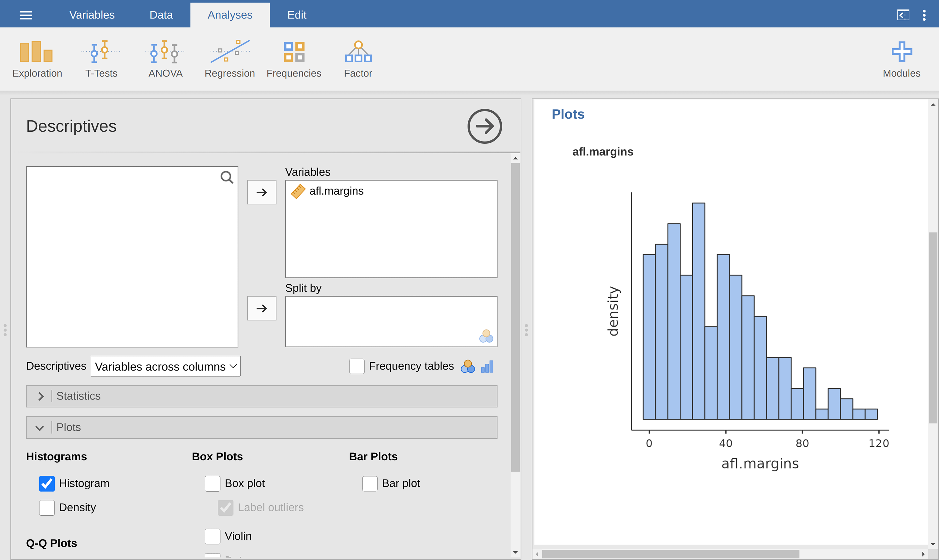Viewport: 939px width, 560px height.
Task: Expand the Statistics section
Action: (262, 396)
